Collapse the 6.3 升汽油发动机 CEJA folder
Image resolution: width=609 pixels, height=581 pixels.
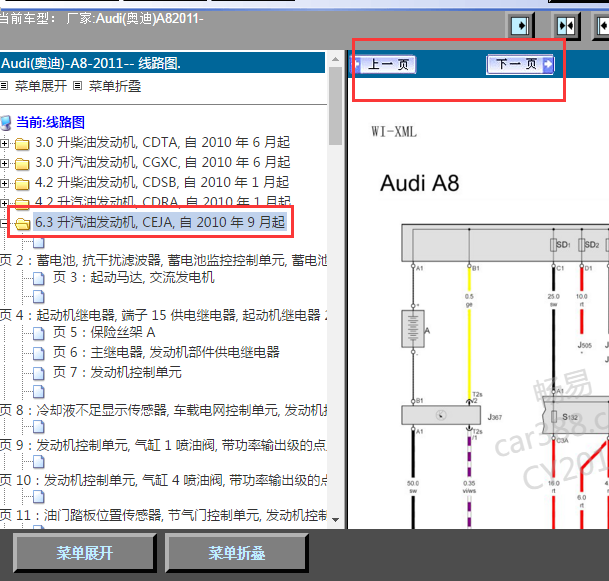point(3,223)
